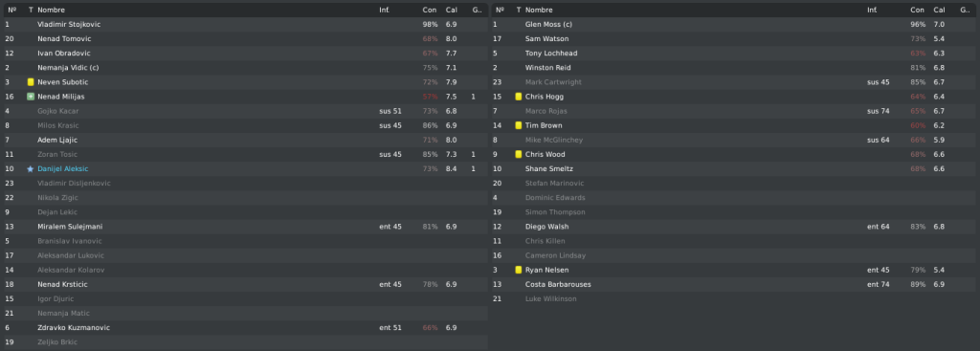Click Zdravko Kuzmanovic in the substitutes list
980x351 pixels.
coord(74,328)
